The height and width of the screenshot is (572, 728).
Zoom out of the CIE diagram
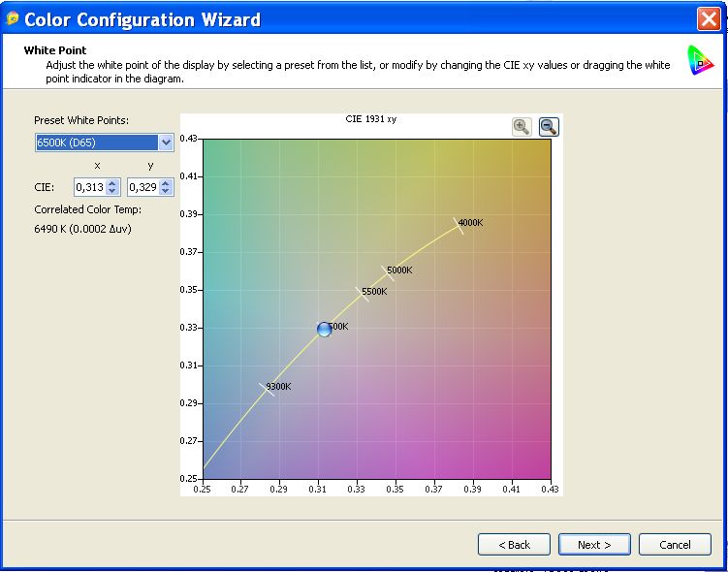pyautogui.click(x=549, y=126)
